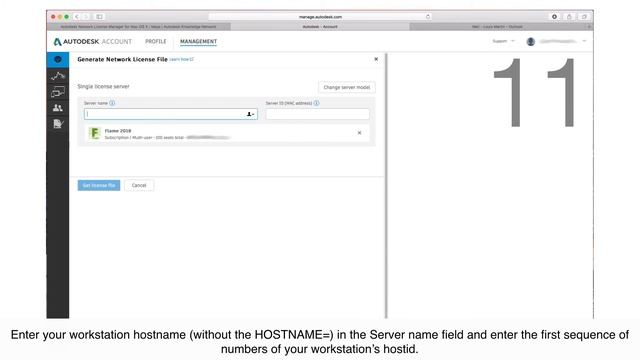
Task: Open the usage graph sidebar icon
Action: [x=58, y=76]
